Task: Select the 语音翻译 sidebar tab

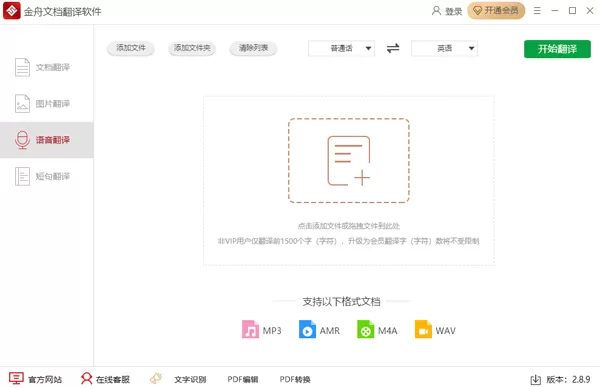Action: click(x=47, y=140)
